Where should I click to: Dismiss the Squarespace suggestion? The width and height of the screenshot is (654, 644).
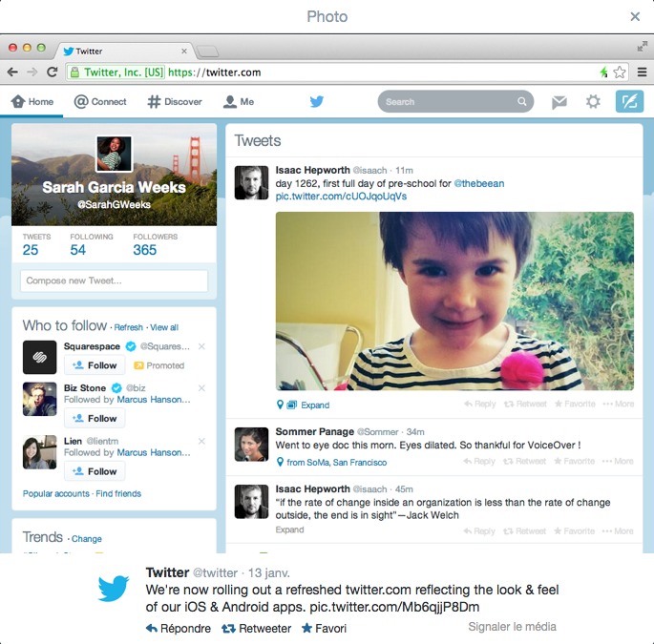pos(201,346)
